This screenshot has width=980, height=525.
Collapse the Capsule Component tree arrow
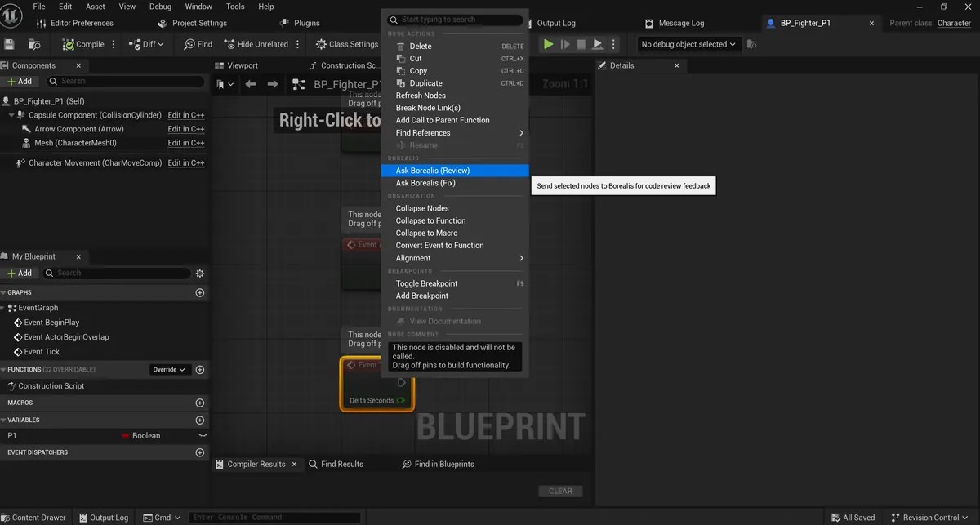pos(11,115)
